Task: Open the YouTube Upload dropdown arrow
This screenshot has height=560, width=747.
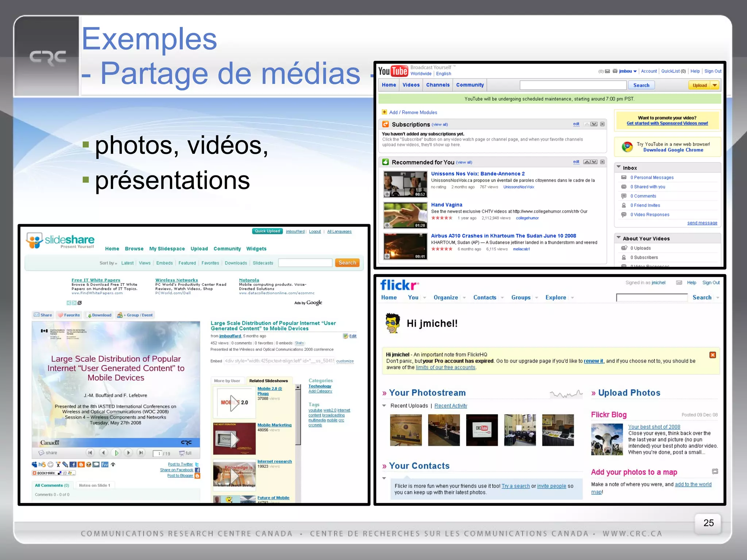Action: click(715, 85)
